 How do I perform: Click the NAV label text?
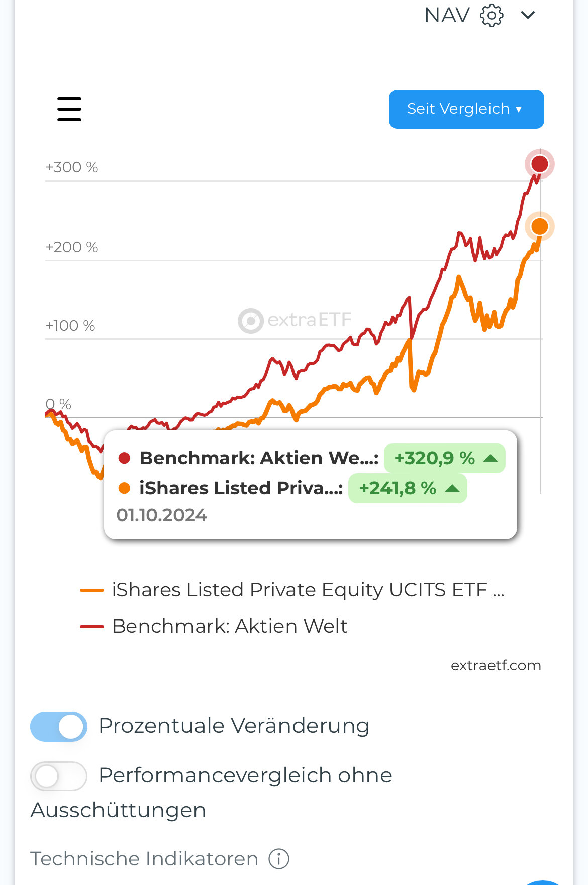tap(447, 16)
